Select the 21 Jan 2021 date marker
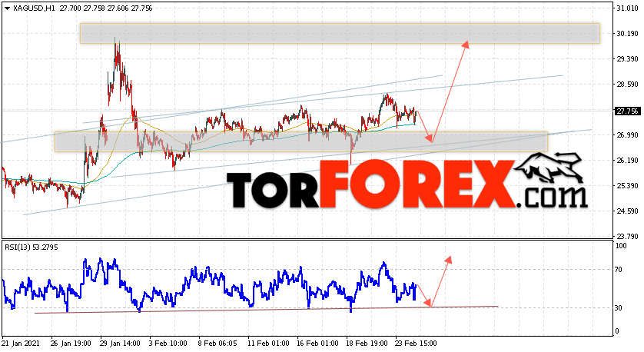The image size is (644, 352). click(x=21, y=344)
